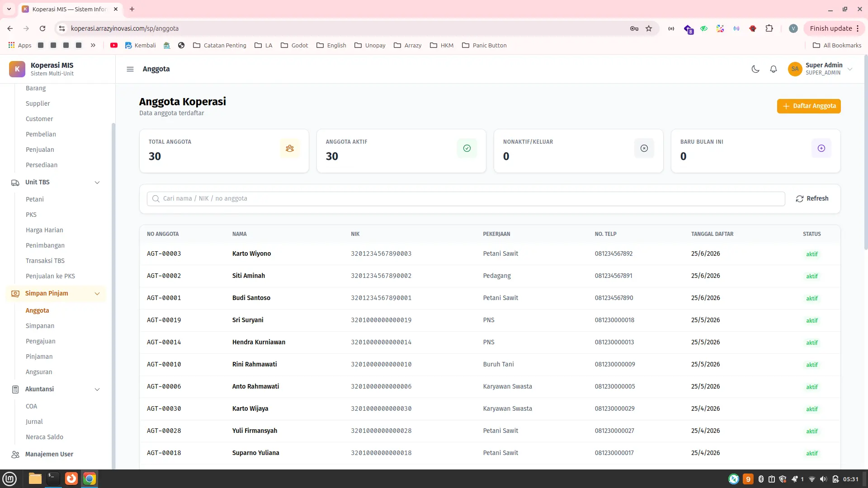Click the Koperasi MIS logo icon
868x488 pixels.
[17, 69]
